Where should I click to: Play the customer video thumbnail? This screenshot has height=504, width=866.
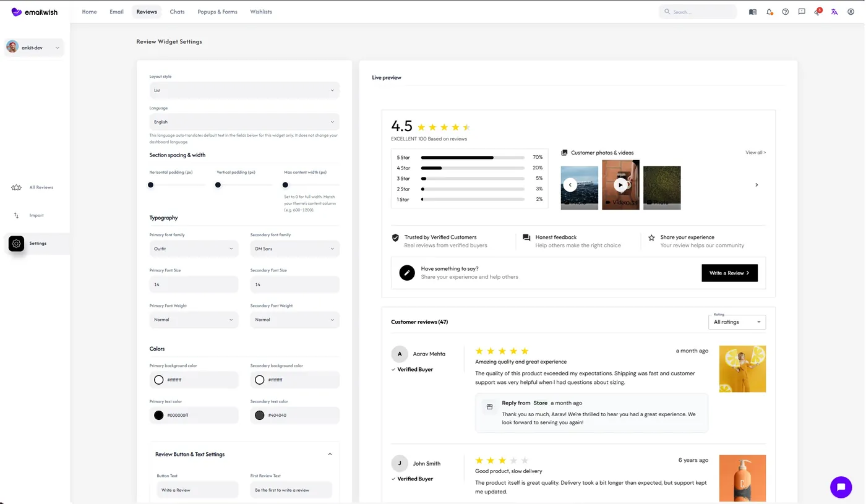click(620, 185)
